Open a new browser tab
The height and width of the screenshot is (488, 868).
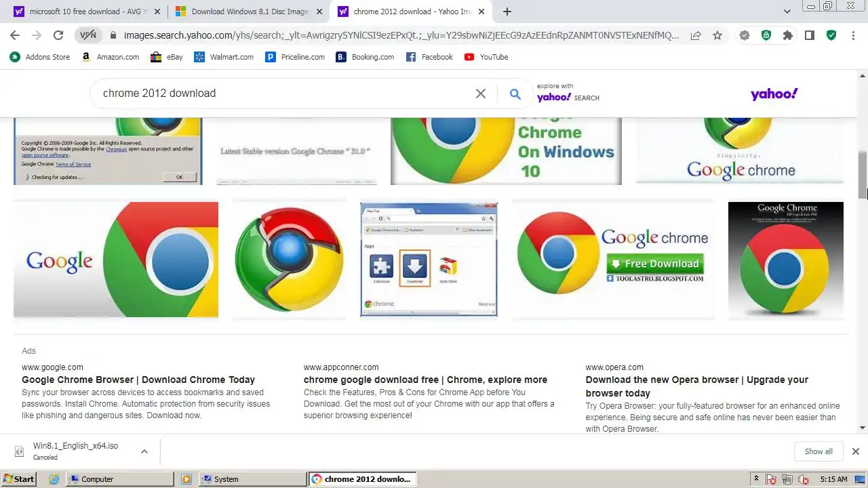click(x=507, y=12)
